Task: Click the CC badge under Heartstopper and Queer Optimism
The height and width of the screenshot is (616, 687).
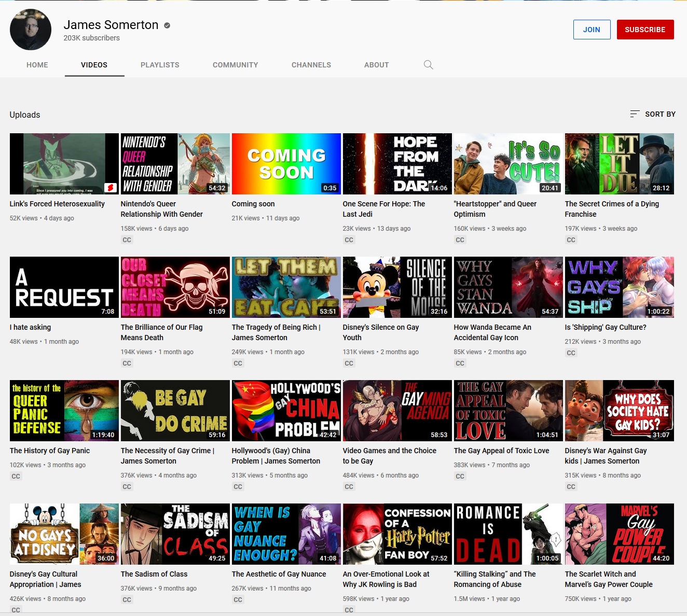Action: click(x=460, y=240)
